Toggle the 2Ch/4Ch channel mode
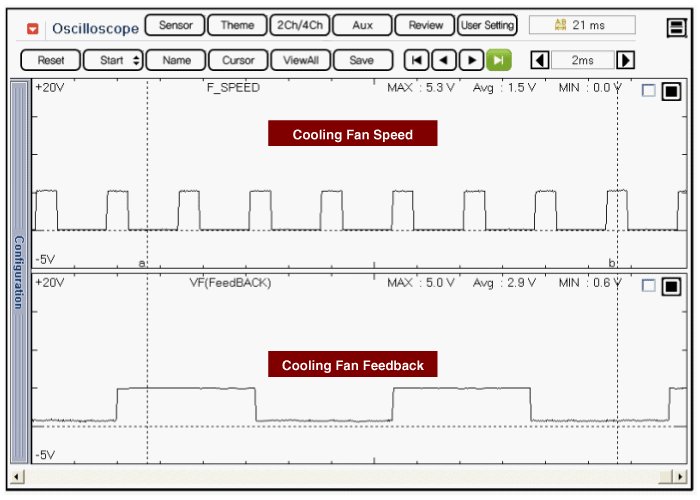 pos(298,25)
